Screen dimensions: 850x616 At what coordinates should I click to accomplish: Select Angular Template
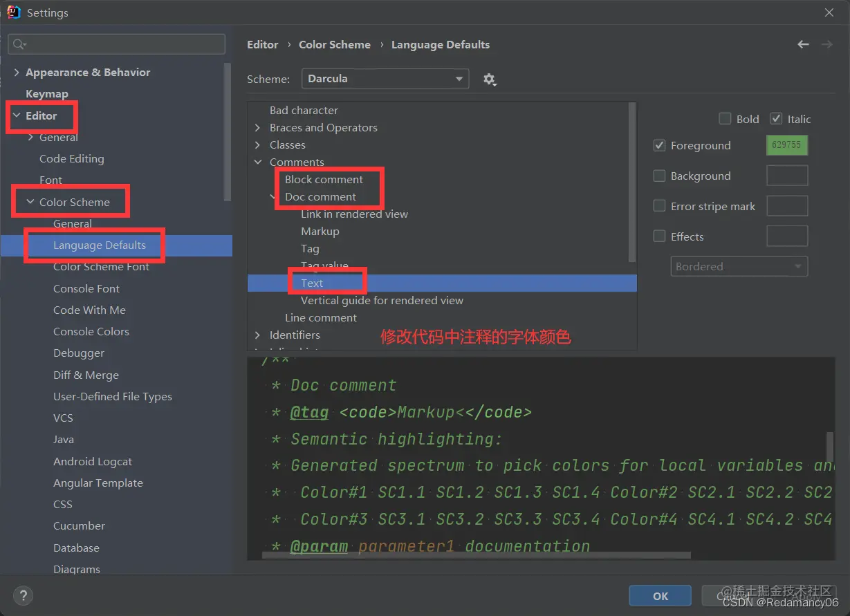tap(98, 483)
